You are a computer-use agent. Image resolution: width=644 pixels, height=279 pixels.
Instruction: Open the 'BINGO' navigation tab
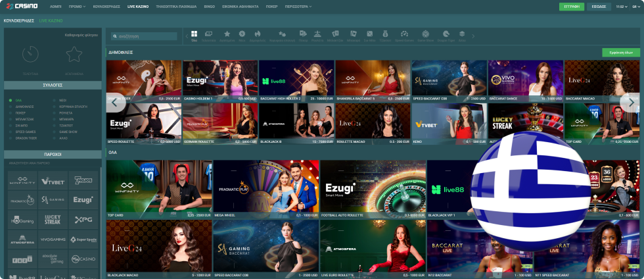pyautogui.click(x=209, y=7)
